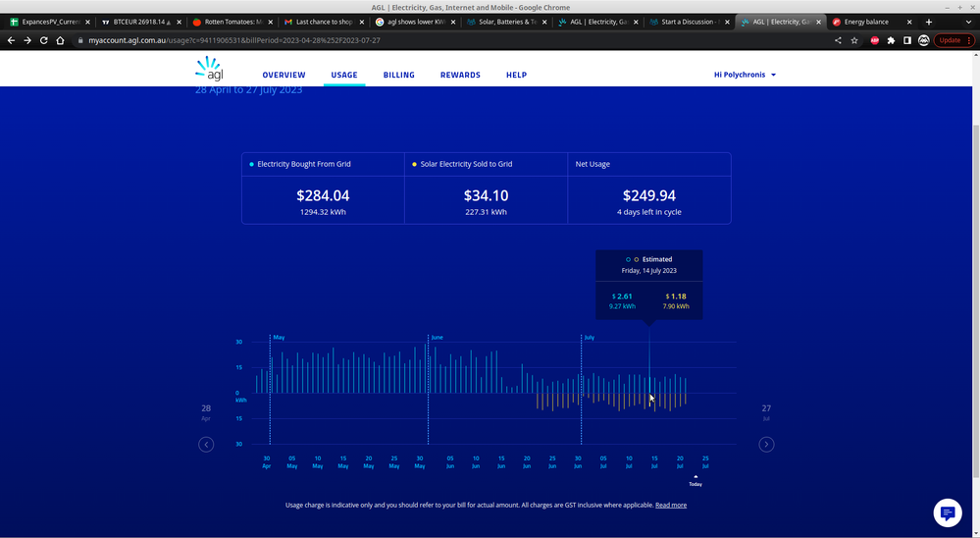Open the Billing tab in the navigation
Screen dimensions: 980x538
(398, 75)
